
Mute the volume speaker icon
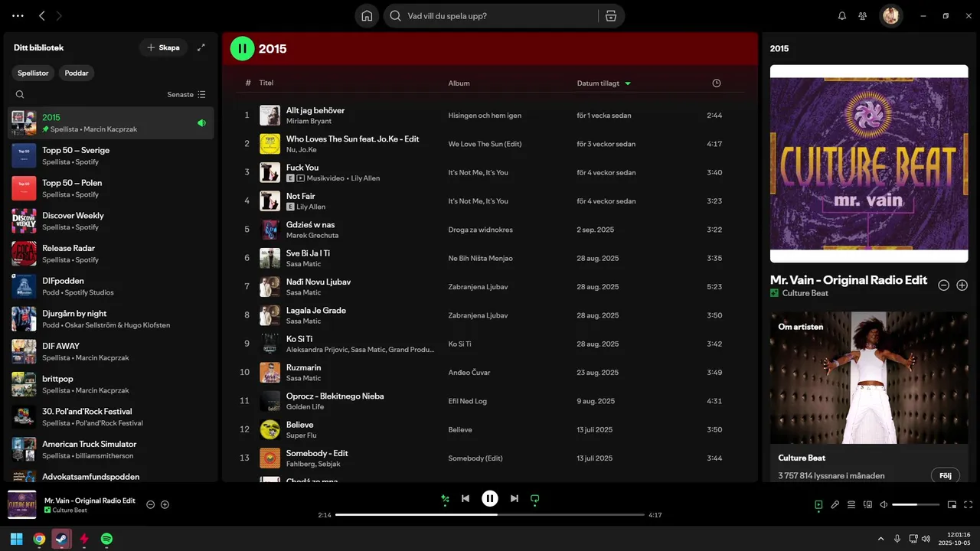coord(884,504)
